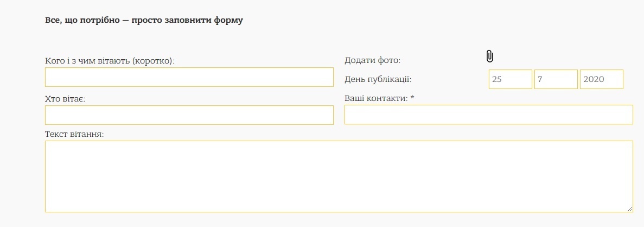Image resolution: width=644 pixels, height=227 pixels.
Task: Click inside the 'Текст вітання' text area
Action: [339, 176]
